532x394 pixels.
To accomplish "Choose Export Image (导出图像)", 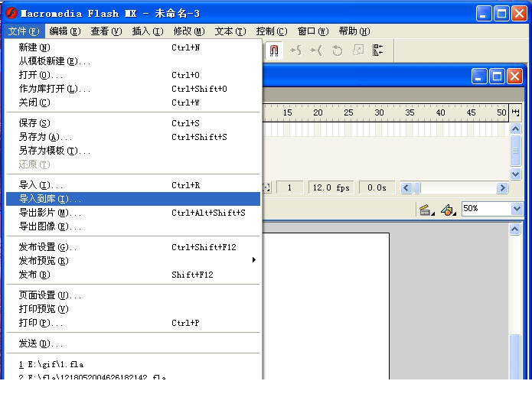I will [133, 226].
